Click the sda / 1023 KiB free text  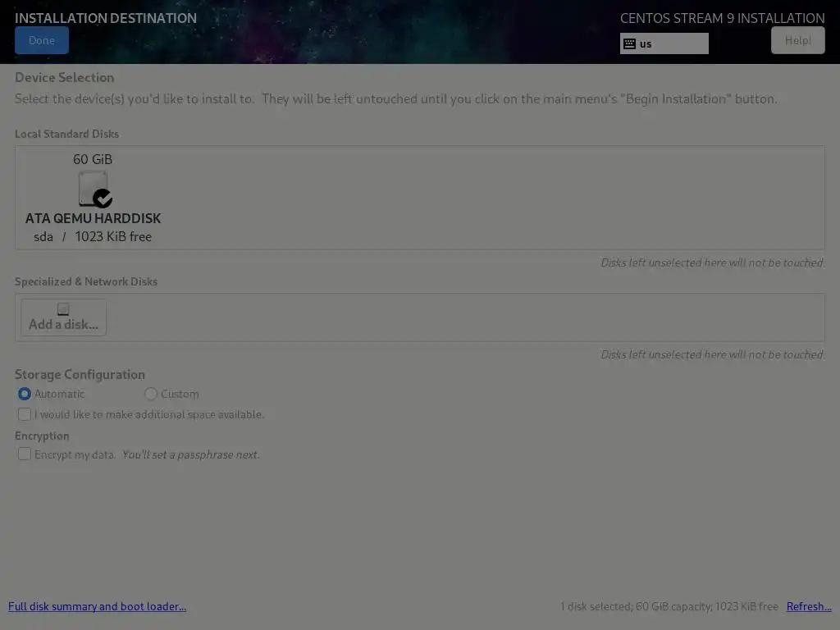(93, 236)
